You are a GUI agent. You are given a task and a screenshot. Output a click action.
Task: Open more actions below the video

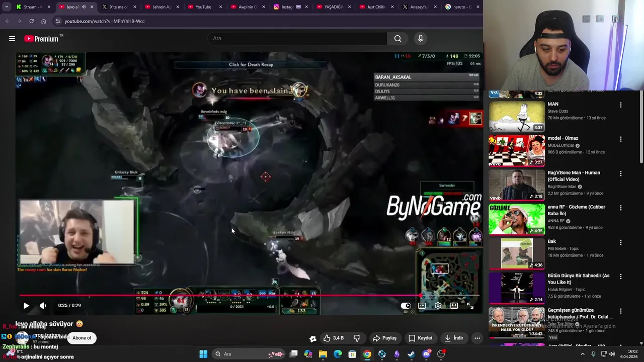pyautogui.click(x=477, y=338)
